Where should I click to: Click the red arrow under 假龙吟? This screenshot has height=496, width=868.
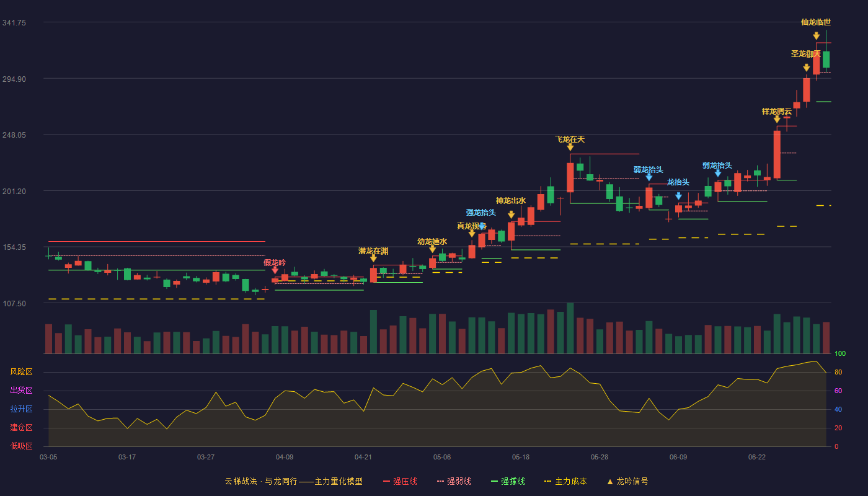point(275,270)
